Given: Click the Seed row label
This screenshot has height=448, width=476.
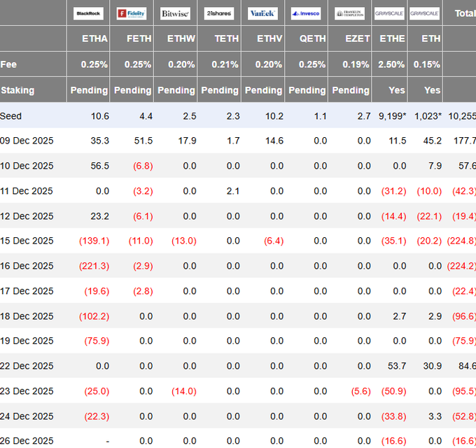Looking at the screenshot, I should point(11,115).
